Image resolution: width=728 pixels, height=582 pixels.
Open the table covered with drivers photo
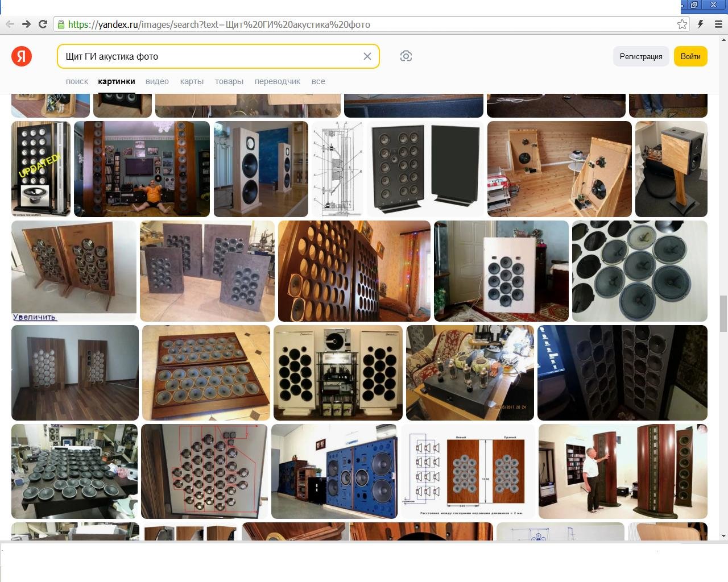click(x=75, y=471)
